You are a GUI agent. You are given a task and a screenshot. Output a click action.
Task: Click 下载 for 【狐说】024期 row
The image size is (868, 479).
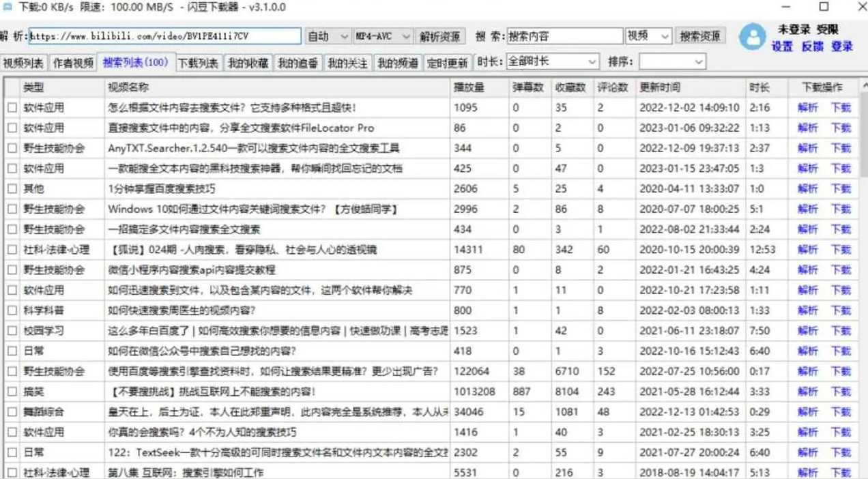841,250
